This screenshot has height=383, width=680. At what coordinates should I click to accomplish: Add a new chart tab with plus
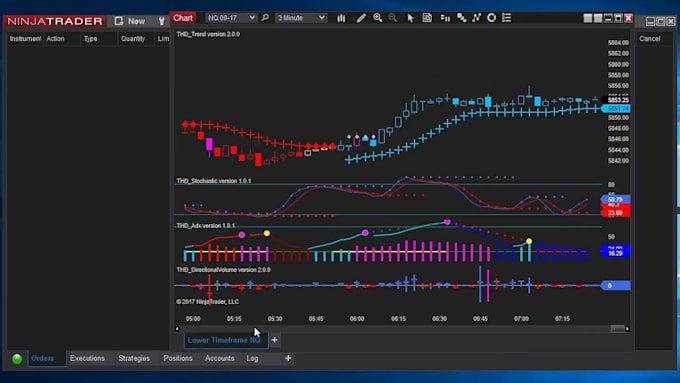tap(275, 340)
